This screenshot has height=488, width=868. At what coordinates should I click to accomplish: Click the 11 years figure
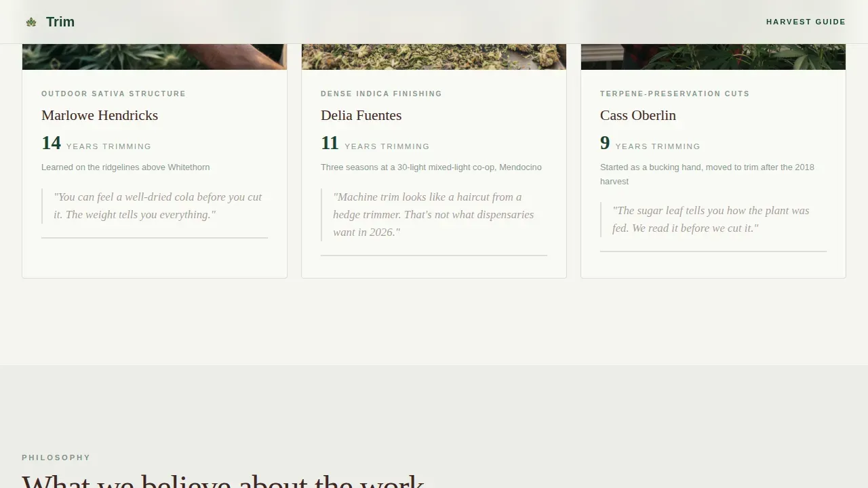[330, 143]
